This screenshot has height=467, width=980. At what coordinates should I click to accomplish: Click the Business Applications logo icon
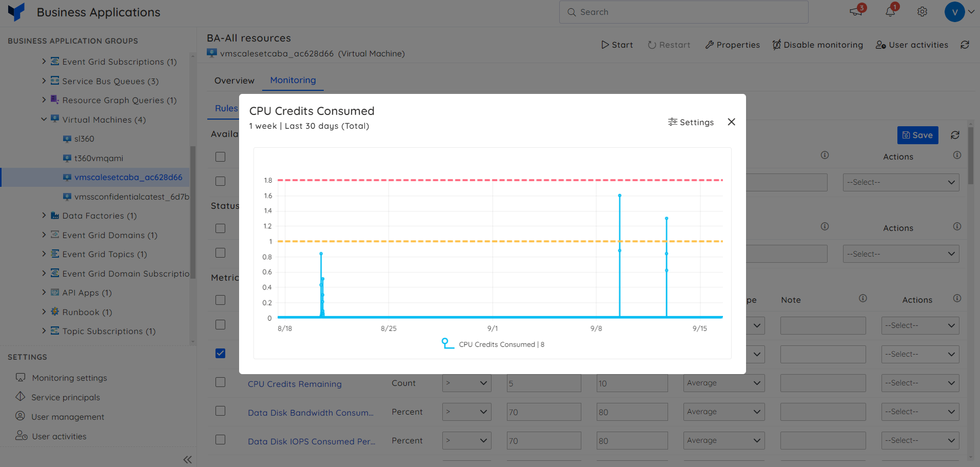click(16, 12)
